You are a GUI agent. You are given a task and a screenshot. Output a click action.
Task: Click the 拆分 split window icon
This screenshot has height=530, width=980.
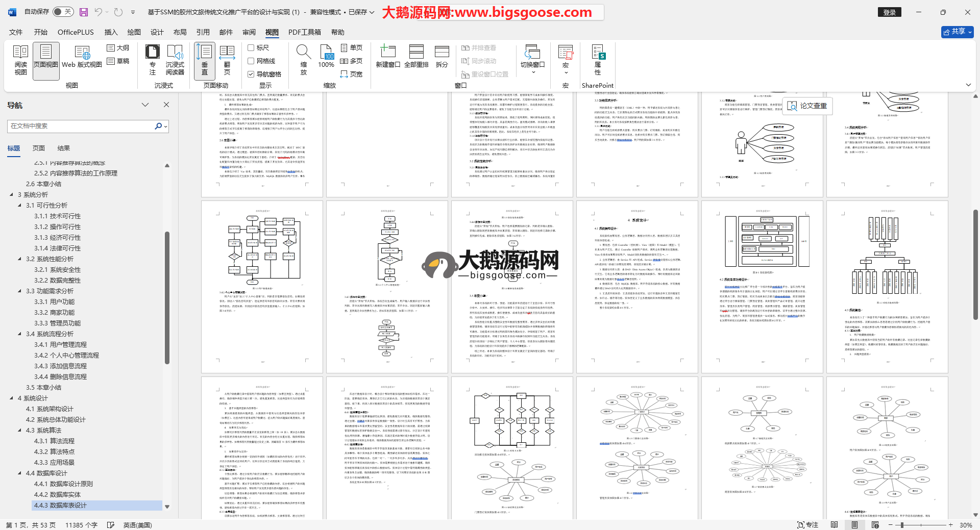[x=442, y=57]
